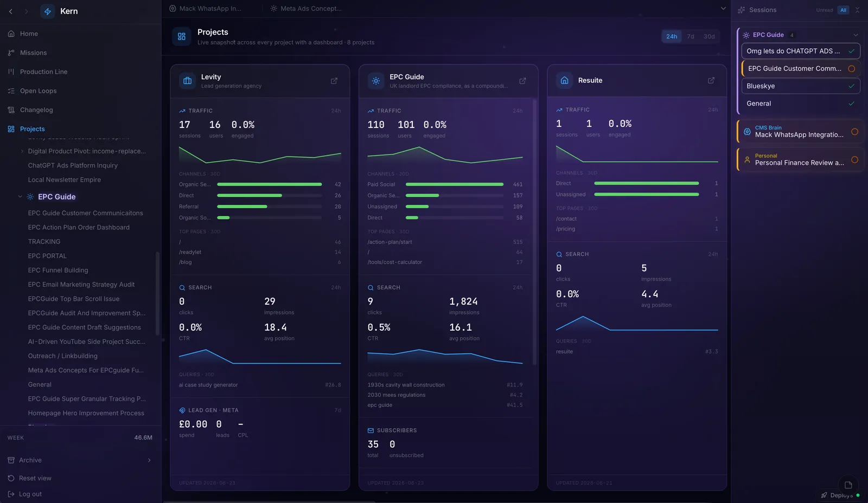
Task: Open Omg lets do CHATGPT ADS session
Action: [801, 51]
